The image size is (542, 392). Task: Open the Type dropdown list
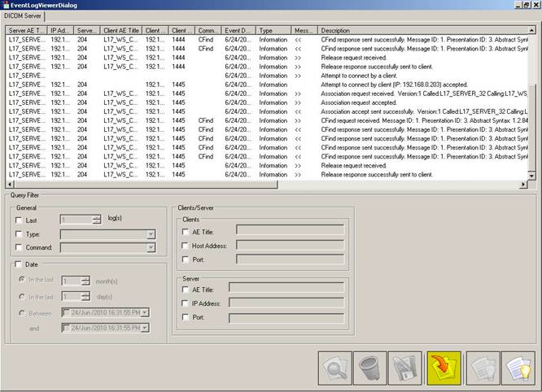(151, 234)
